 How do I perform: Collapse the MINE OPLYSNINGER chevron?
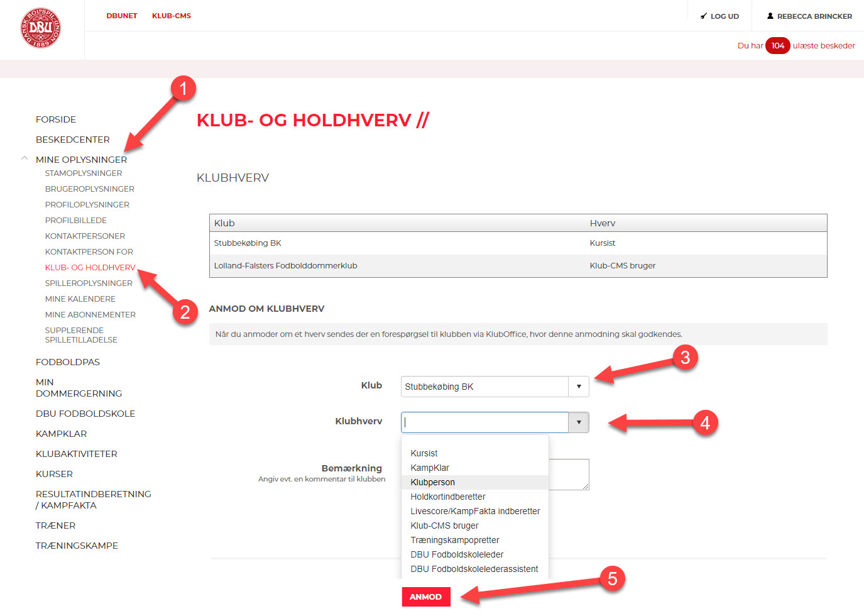[25, 158]
